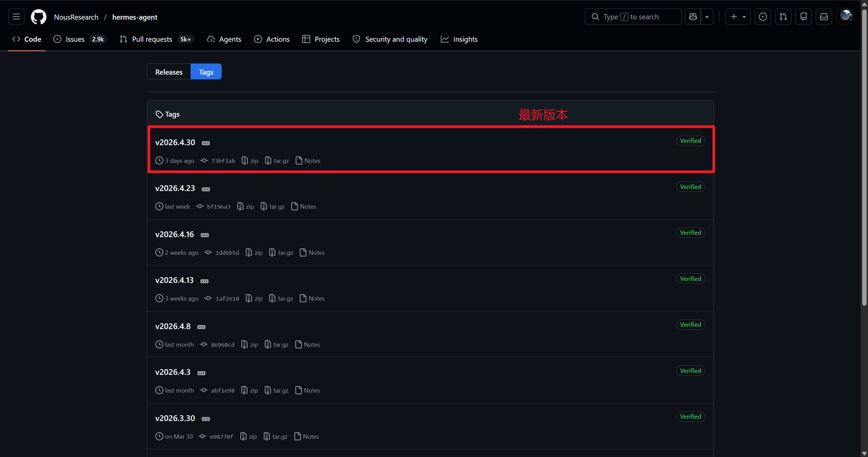Open the NousResearch owner link
The height and width of the screenshot is (457, 868).
pos(76,17)
